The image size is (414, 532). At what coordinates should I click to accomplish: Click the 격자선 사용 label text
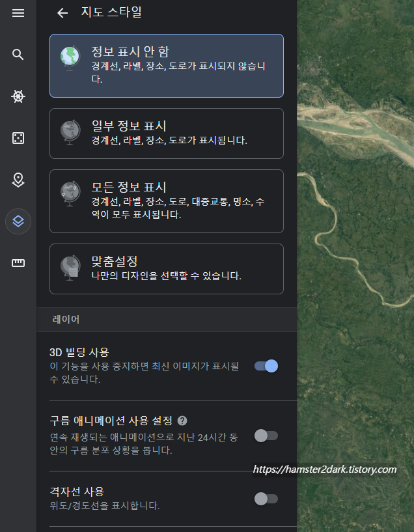77,491
